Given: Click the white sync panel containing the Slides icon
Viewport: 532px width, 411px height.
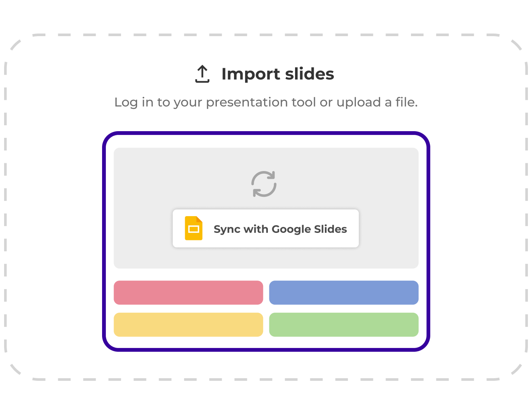Looking at the screenshot, I should pos(265,228).
